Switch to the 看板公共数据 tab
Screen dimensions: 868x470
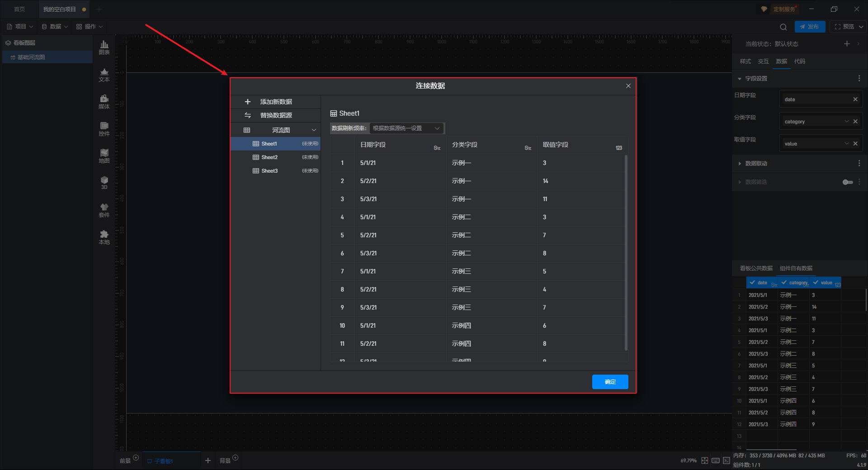pos(756,268)
